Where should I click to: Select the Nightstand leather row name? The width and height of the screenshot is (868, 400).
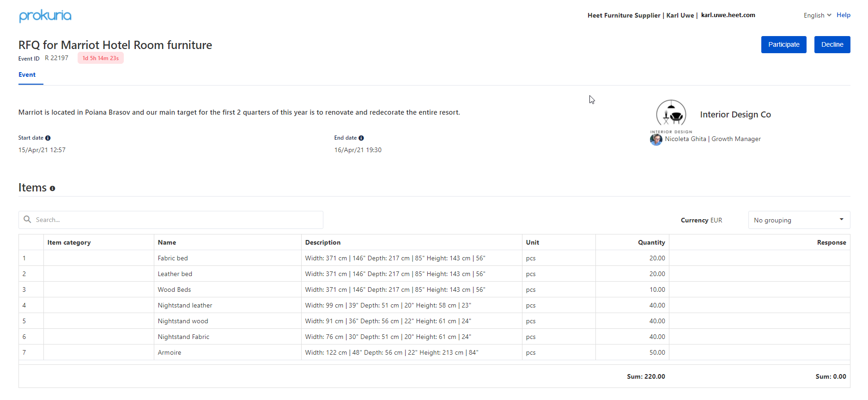[185, 305]
